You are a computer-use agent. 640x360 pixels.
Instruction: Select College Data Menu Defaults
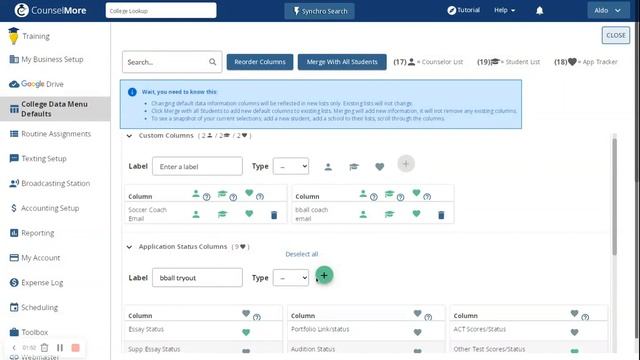(x=55, y=109)
